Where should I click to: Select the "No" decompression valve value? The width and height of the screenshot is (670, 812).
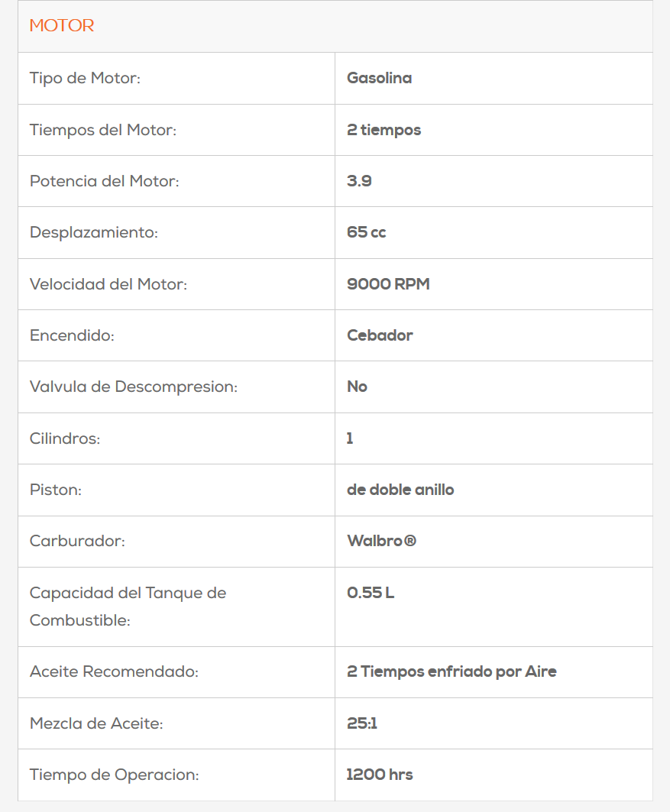[357, 387]
